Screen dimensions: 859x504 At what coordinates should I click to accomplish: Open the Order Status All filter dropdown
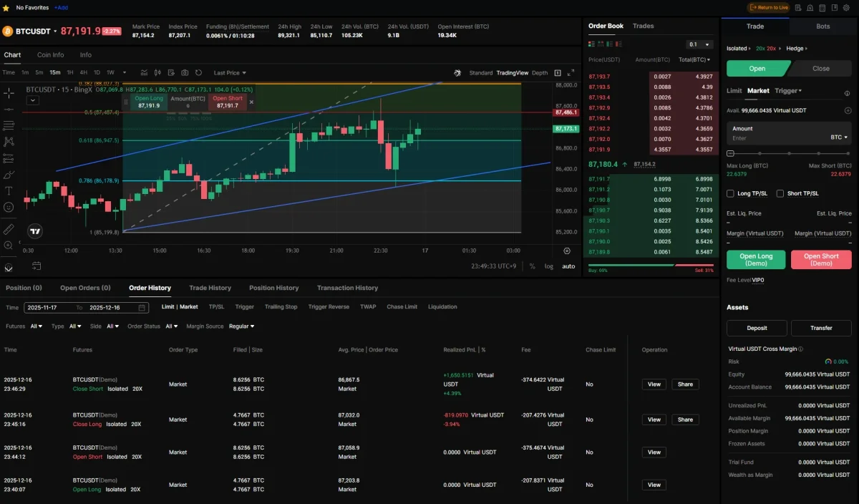point(171,326)
